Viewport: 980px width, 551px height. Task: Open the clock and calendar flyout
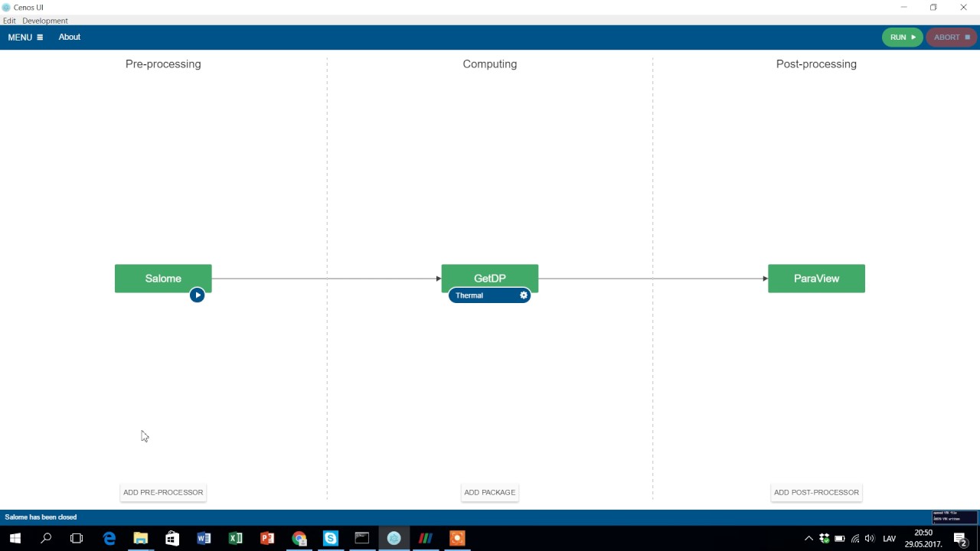coord(923,538)
